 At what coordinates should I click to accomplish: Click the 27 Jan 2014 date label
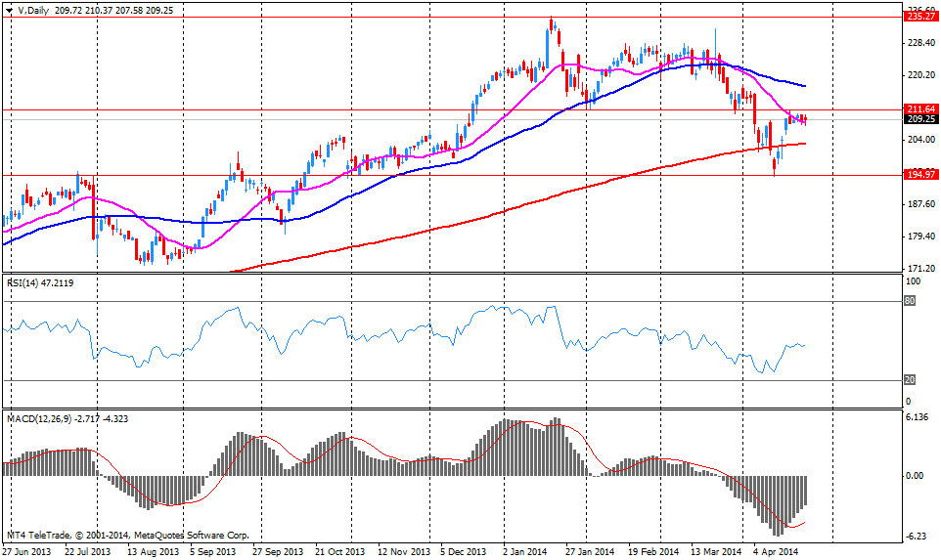[590, 551]
